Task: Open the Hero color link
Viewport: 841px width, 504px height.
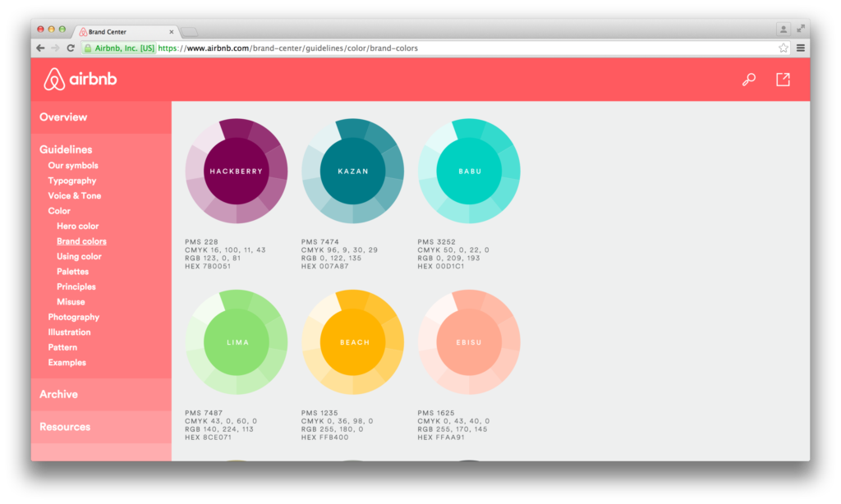Action: coord(78,227)
